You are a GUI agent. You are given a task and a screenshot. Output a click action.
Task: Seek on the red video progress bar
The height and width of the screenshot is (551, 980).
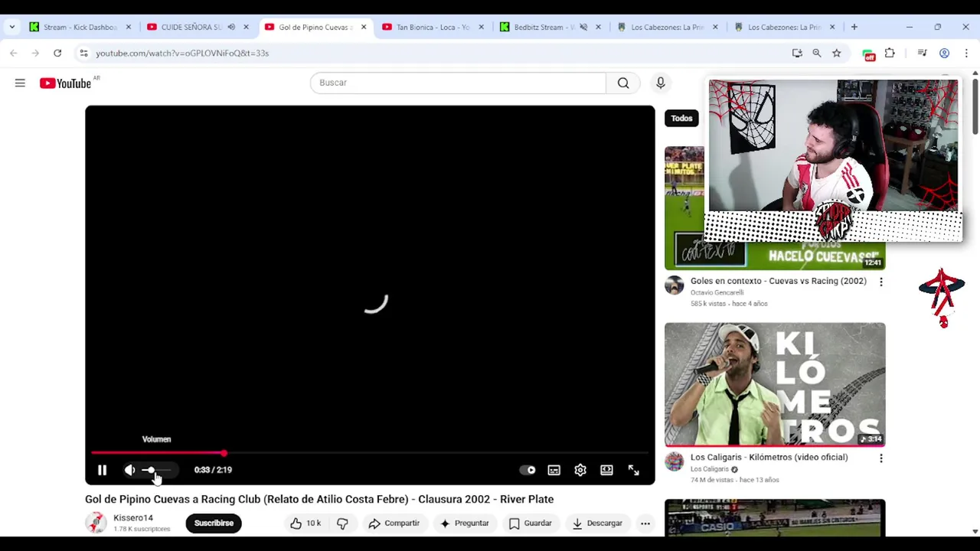click(370, 454)
